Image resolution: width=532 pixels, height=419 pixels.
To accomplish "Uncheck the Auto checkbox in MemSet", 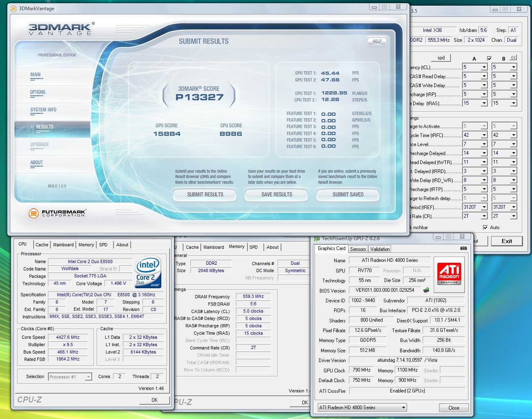I will coord(485,228).
